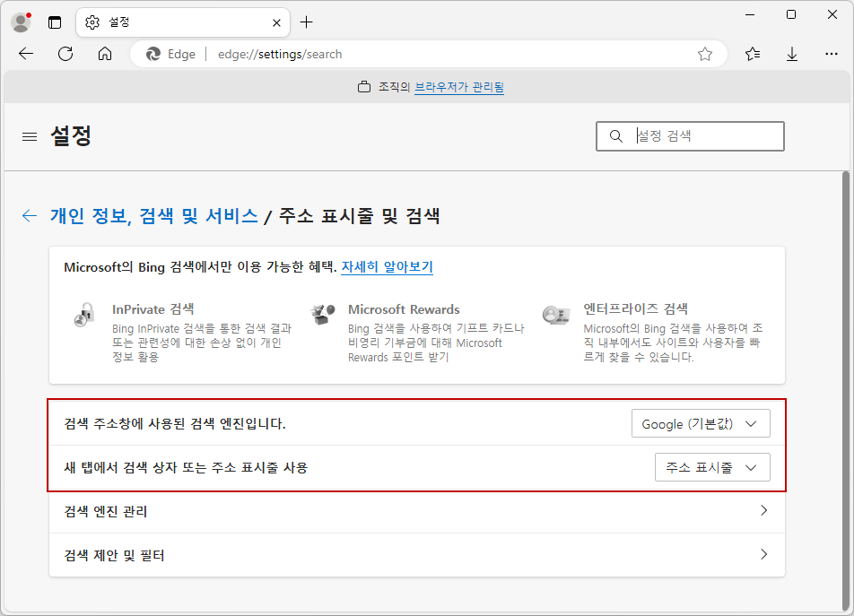Click the 엔터프라이즈 검색 title text

click(635, 308)
